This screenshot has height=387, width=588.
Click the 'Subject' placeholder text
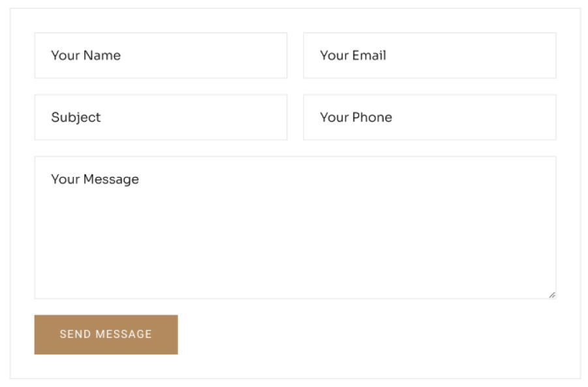(x=76, y=117)
